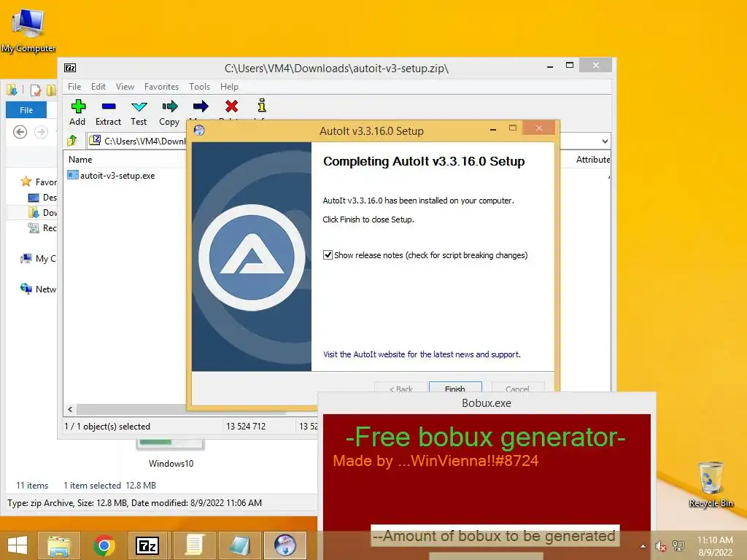Click the red Delete icon in 7-Zip
The height and width of the screenshot is (560, 747).
point(231,106)
